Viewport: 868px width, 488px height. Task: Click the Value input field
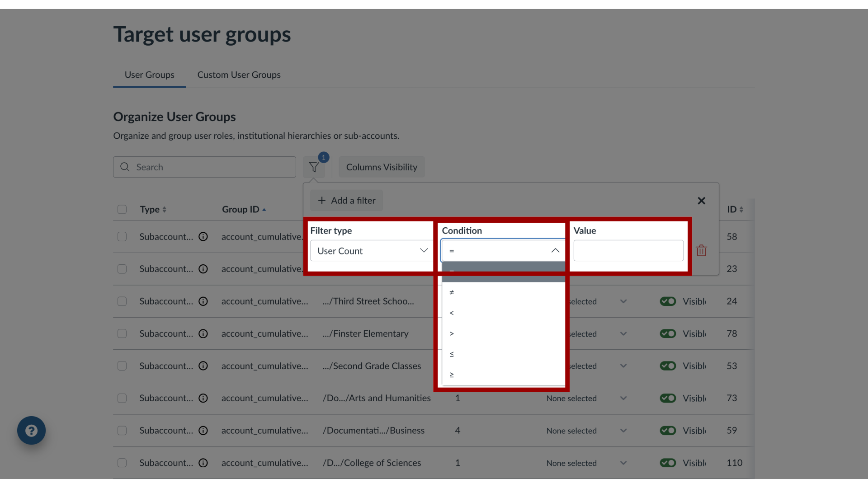628,250
